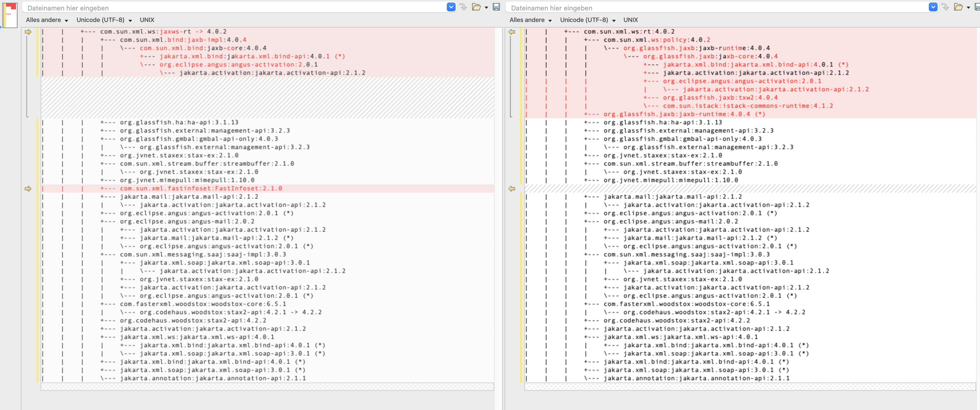Open file browser in right pane

click(x=958, y=7)
